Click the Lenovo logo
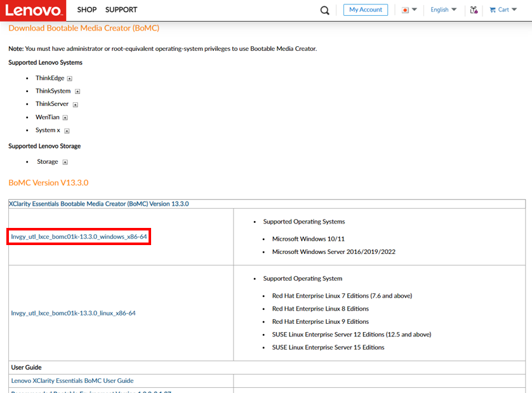The image size is (532, 393). click(33, 10)
